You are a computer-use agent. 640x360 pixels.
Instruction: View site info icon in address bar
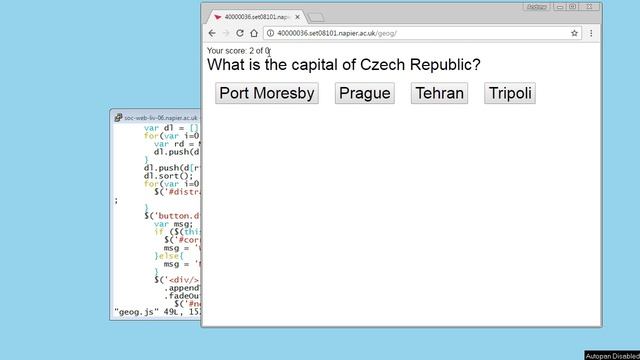pos(270,33)
